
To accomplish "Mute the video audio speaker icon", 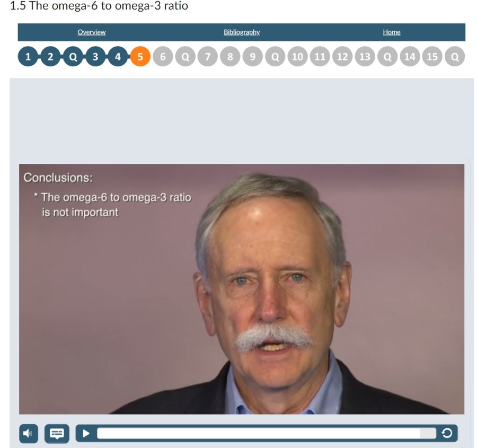I will tap(29, 433).
